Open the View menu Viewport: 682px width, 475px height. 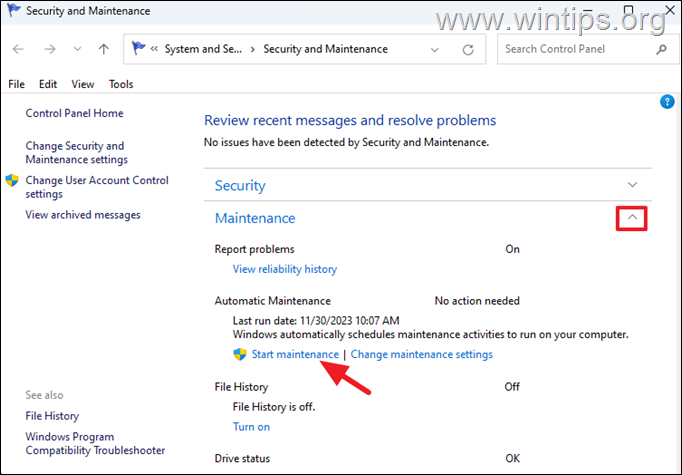click(83, 84)
